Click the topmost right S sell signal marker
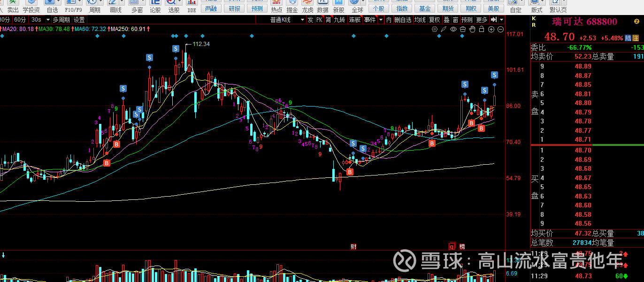 (x=494, y=75)
